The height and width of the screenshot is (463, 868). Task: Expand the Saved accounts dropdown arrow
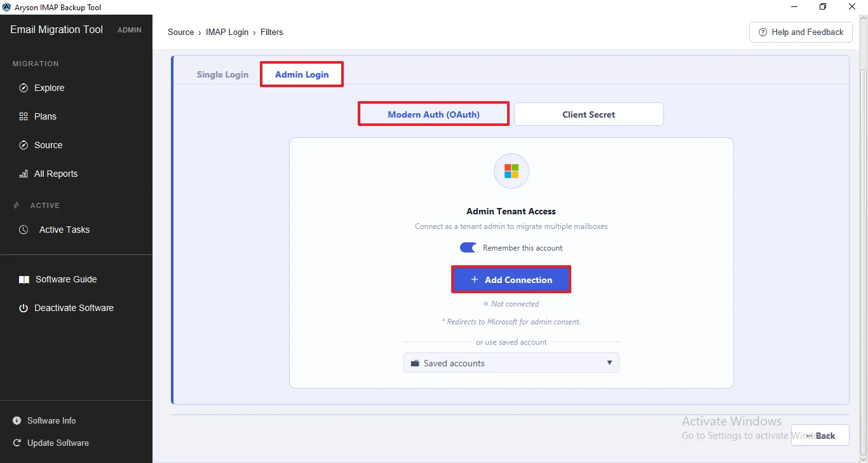click(x=609, y=363)
